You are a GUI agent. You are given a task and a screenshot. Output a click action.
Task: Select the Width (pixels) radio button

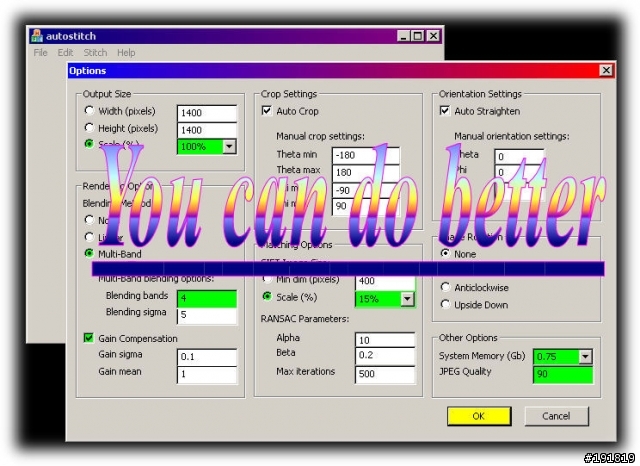tap(89, 111)
